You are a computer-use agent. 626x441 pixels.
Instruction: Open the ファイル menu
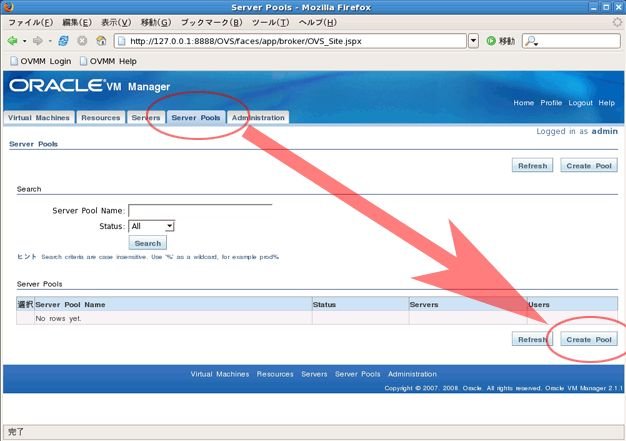coord(30,22)
